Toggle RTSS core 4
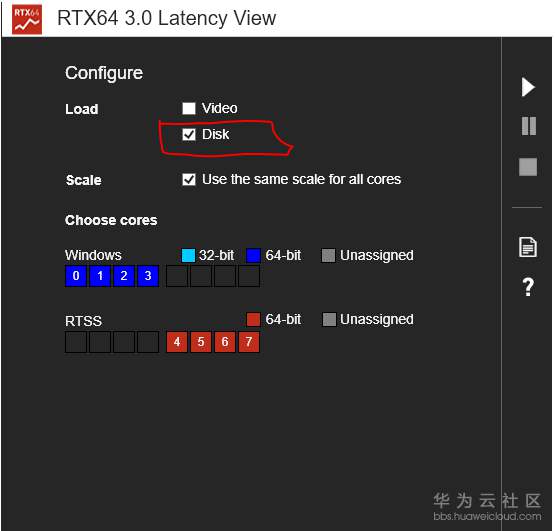 click(177, 342)
